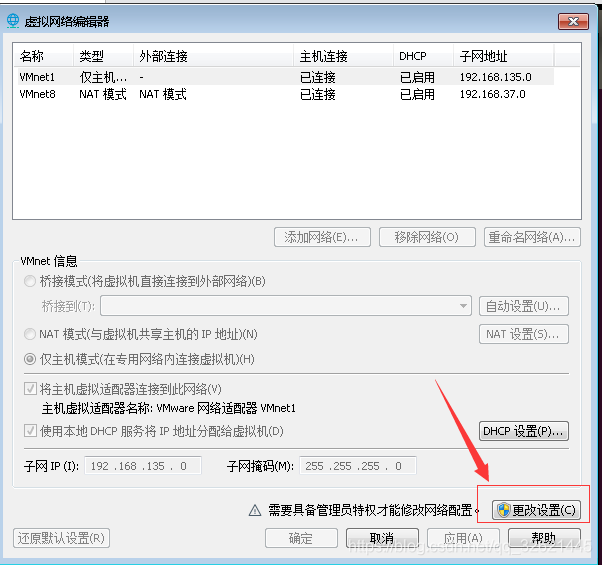Sort by the DHCP column header

pyautogui.click(x=423, y=56)
